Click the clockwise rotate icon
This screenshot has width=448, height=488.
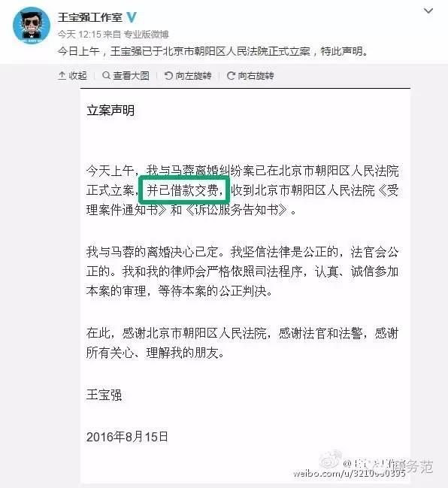pos(231,76)
